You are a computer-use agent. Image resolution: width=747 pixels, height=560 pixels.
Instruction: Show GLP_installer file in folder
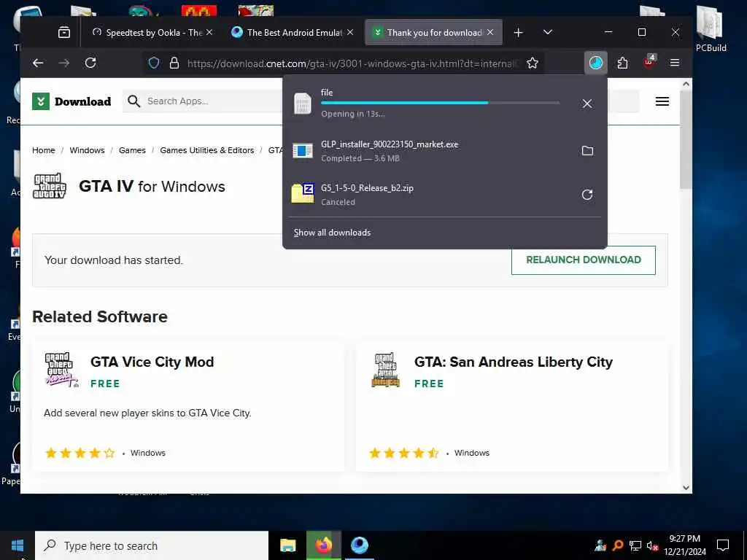point(587,150)
